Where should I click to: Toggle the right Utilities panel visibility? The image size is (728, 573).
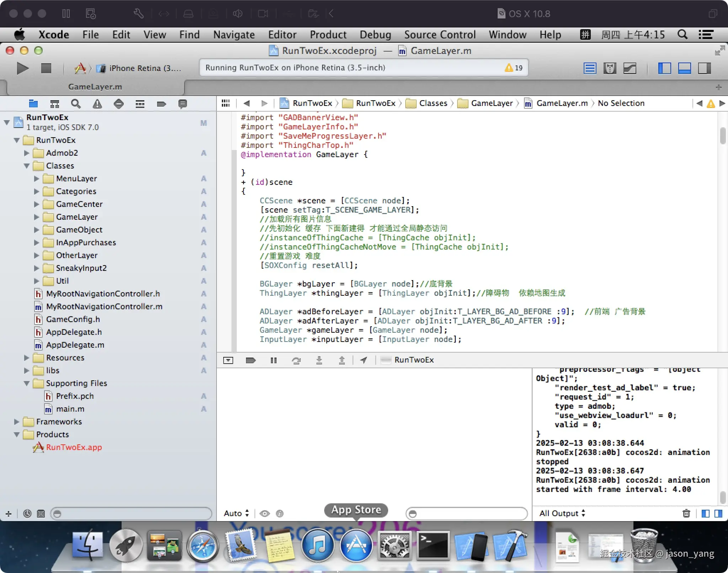[x=704, y=68]
